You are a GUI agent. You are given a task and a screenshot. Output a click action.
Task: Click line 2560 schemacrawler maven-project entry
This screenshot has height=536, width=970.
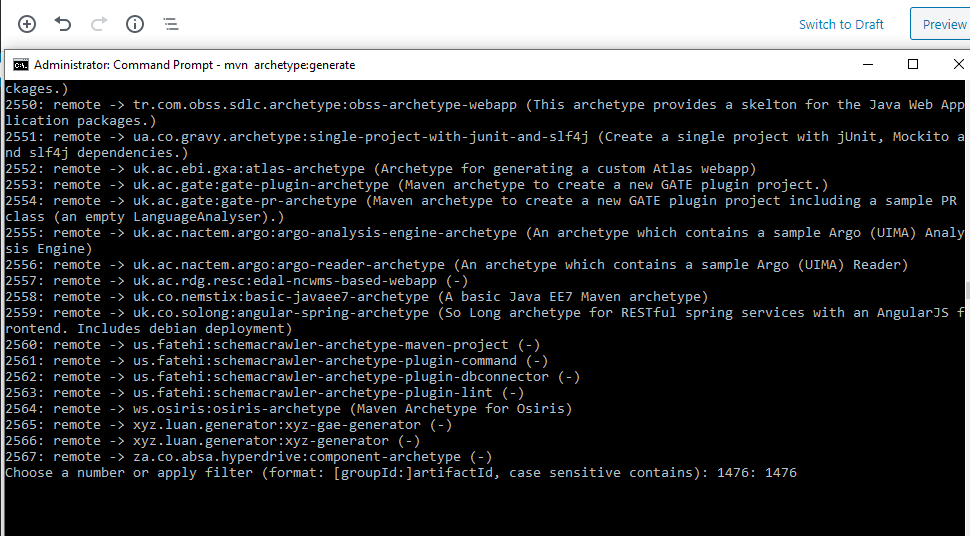pos(272,345)
